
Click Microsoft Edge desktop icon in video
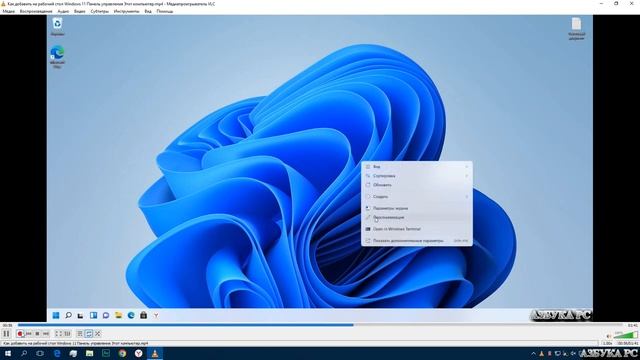click(57, 57)
